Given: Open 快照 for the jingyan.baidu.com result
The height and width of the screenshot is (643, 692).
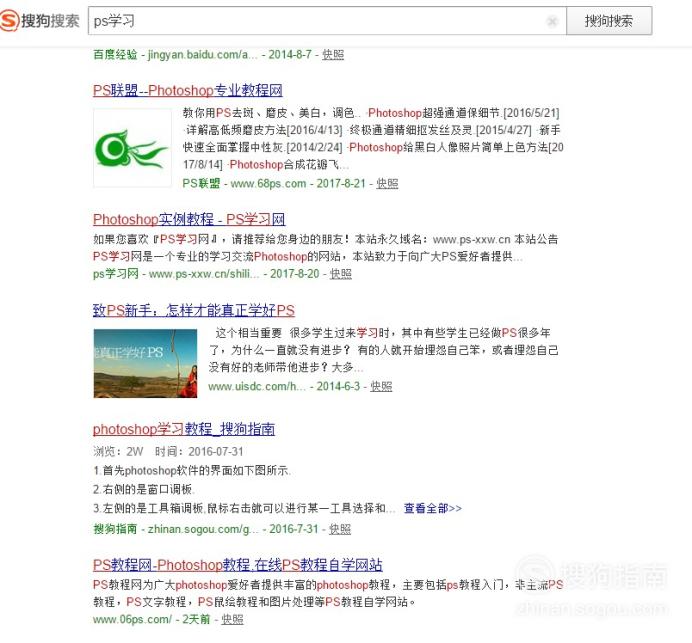Looking at the screenshot, I should coord(333,55).
